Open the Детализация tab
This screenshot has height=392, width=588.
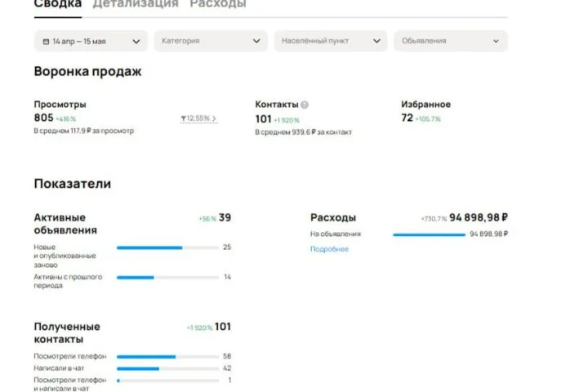[x=136, y=5]
